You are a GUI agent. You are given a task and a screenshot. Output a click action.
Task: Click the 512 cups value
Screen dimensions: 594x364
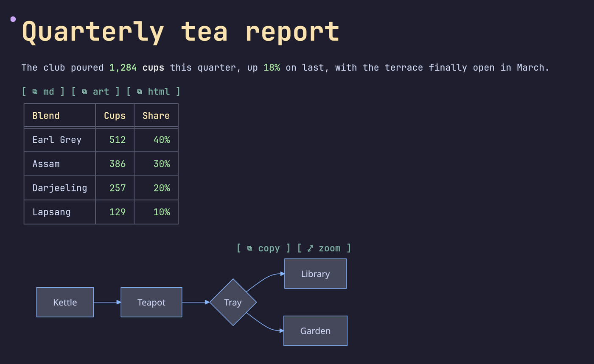click(x=118, y=140)
